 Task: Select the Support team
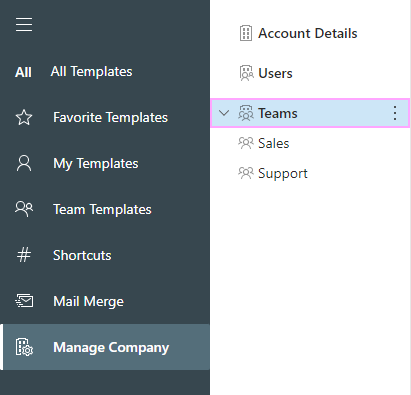pyautogui.click(x=283, y=174)
